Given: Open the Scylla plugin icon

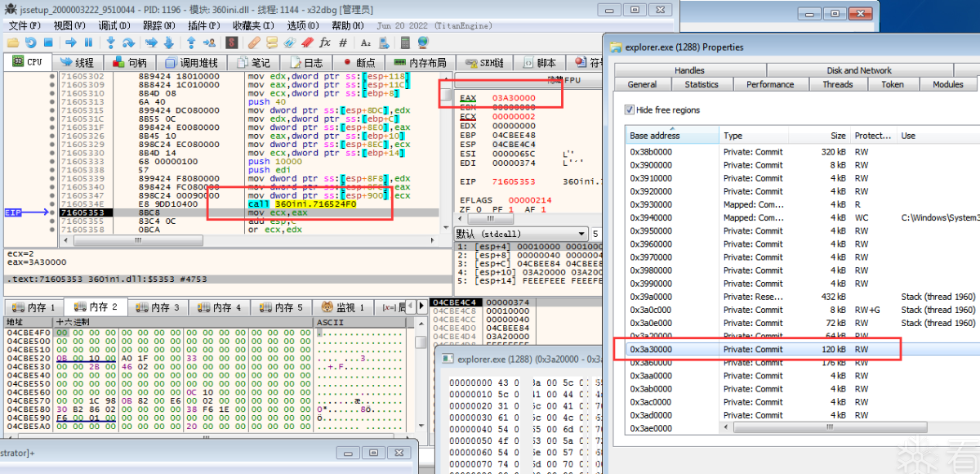Looking at the screenshot, I should pos(232,42).
